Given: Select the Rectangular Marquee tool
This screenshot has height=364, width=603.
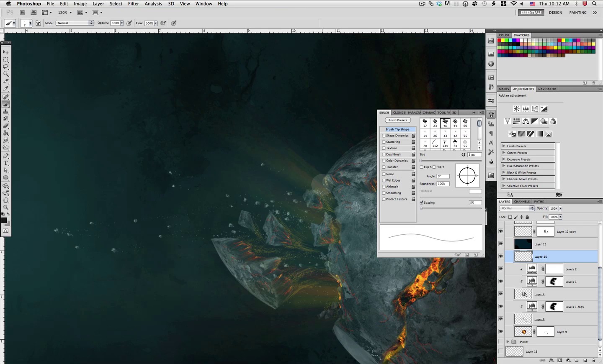Looking at the screenshot, I should click(6, 59).
